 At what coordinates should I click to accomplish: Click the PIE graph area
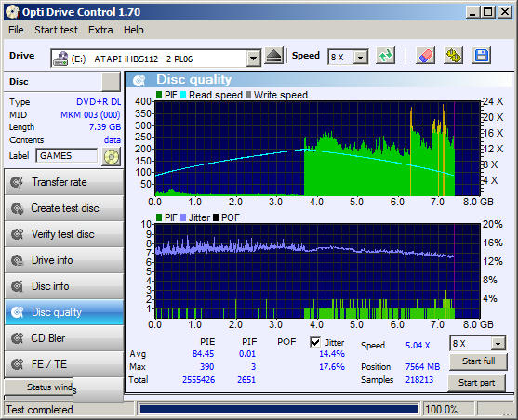pyautogui.click(x=317, y=149)
